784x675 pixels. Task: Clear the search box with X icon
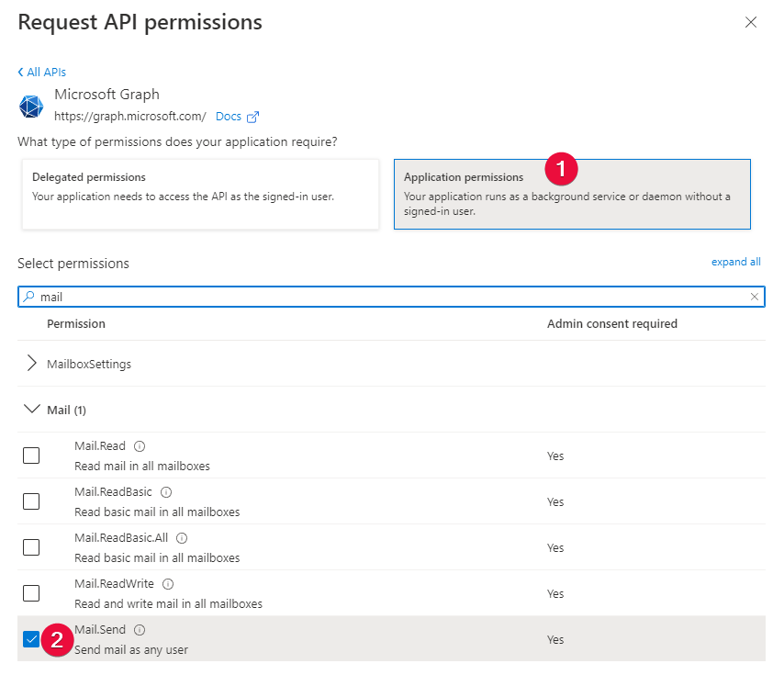[x=754, y=297]
